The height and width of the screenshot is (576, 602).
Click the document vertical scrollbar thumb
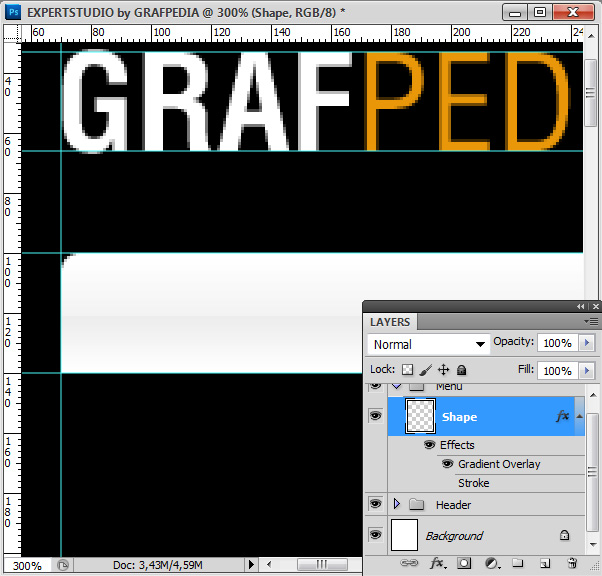[x=590, y=93]
